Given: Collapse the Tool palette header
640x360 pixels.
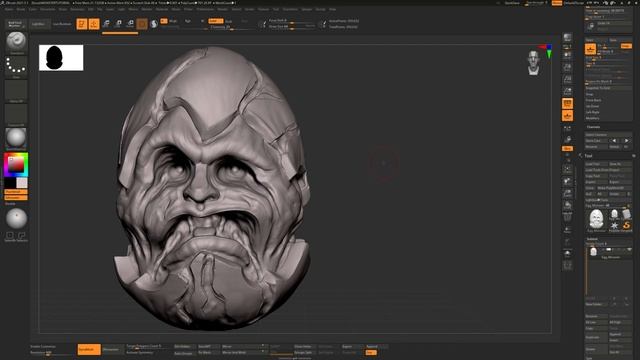Looking at the screenshot, I should pos(589,156).
